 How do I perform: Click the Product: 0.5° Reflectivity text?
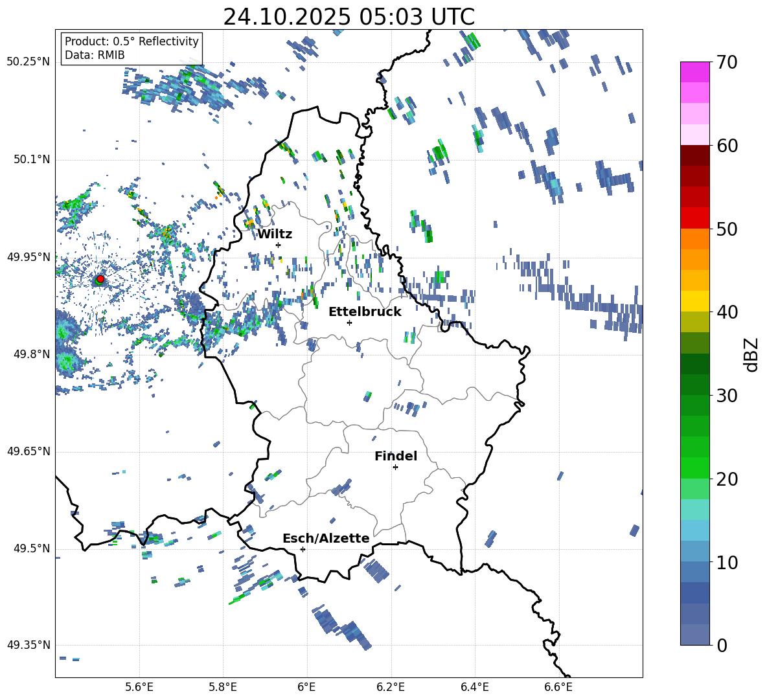point(132,41)
